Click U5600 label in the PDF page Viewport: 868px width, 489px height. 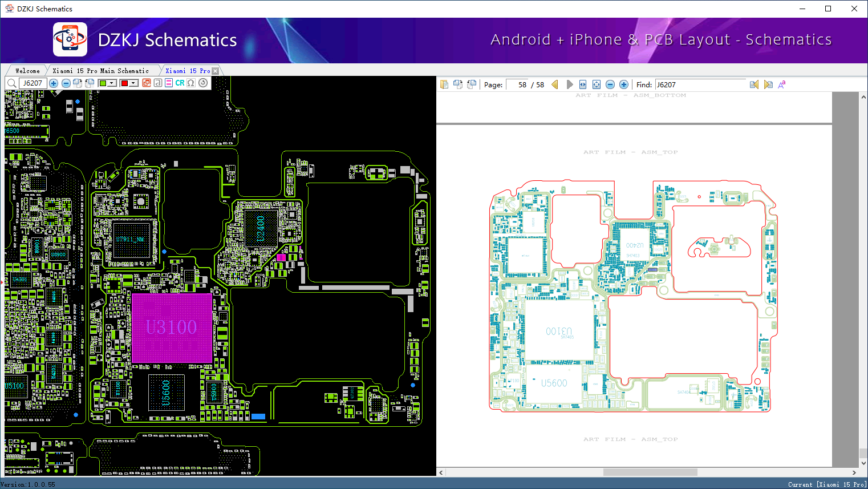pos(554,383)
